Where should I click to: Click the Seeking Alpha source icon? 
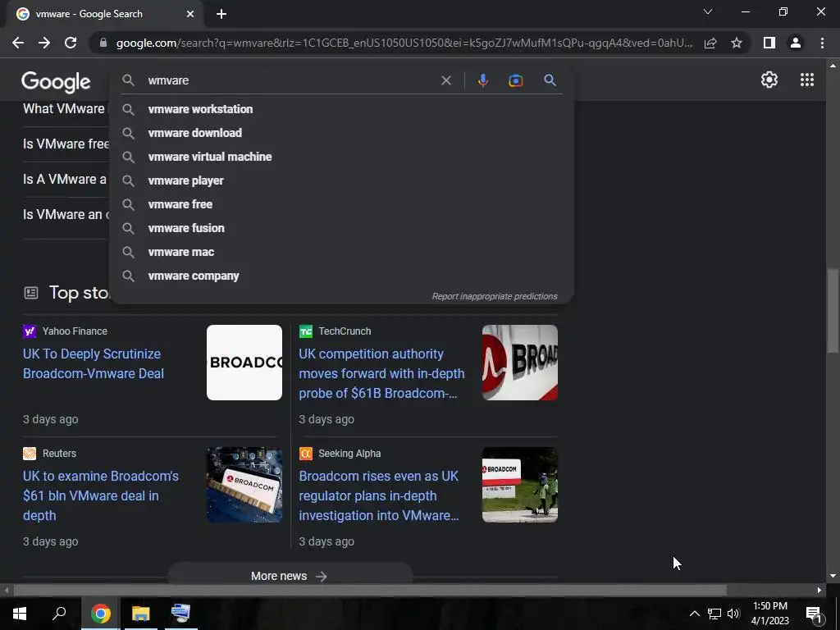click(305, 453)
